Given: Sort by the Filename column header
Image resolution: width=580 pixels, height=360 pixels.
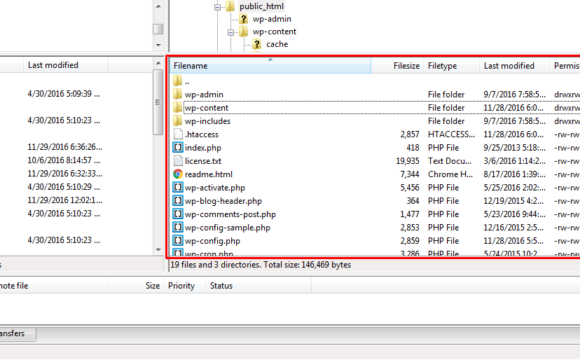Looking at the screenshot, I should coord(270,65).
